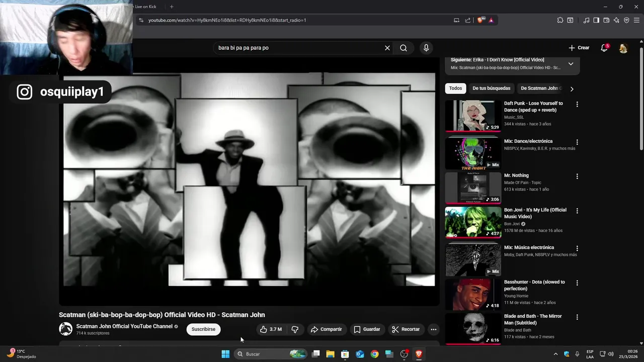Select the De Scatman John chip
644x362 pixels.
tap(540, 88)
